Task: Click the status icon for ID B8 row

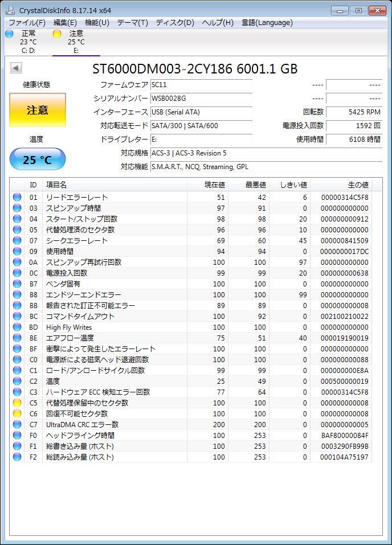Action: [17, 294]
